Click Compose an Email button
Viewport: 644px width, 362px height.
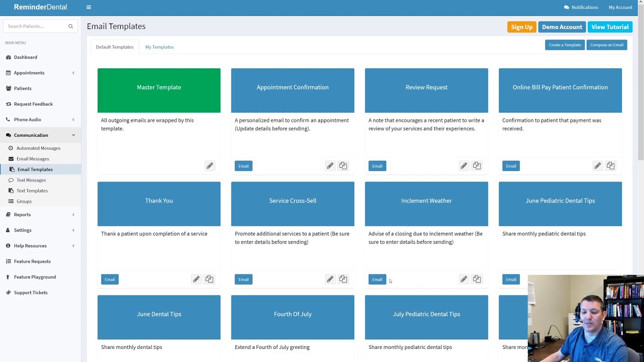607,45
